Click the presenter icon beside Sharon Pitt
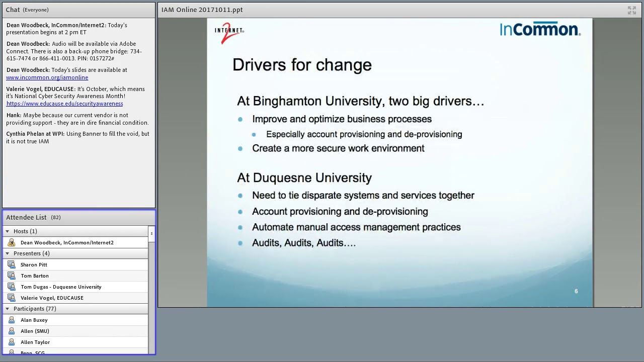Viewport: 644px width, 362px height. coord(12,265)
